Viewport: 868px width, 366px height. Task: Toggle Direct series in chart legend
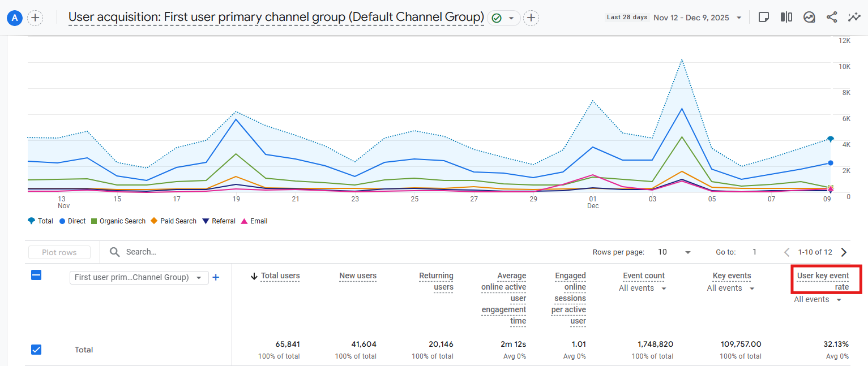[x=72, y=221]
